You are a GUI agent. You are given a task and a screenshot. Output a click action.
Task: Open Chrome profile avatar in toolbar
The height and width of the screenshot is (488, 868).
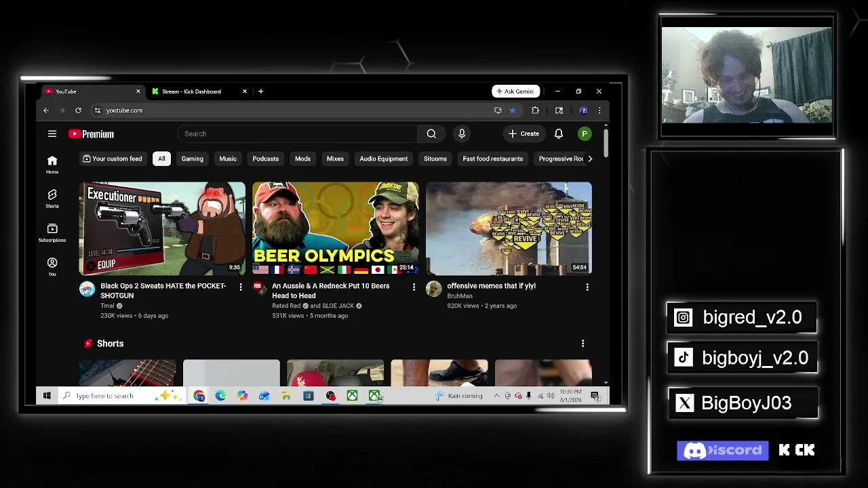tap(583, 110)
